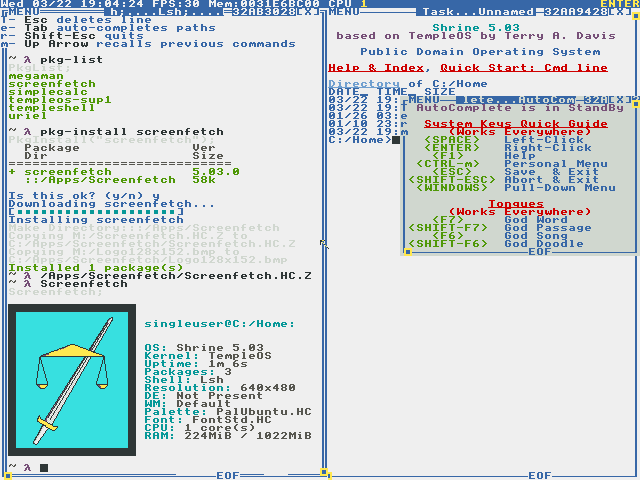This screenshot has height=480, width=640.
Task: Close the Task Unnamed window with [X]
Action: [620, 12]
